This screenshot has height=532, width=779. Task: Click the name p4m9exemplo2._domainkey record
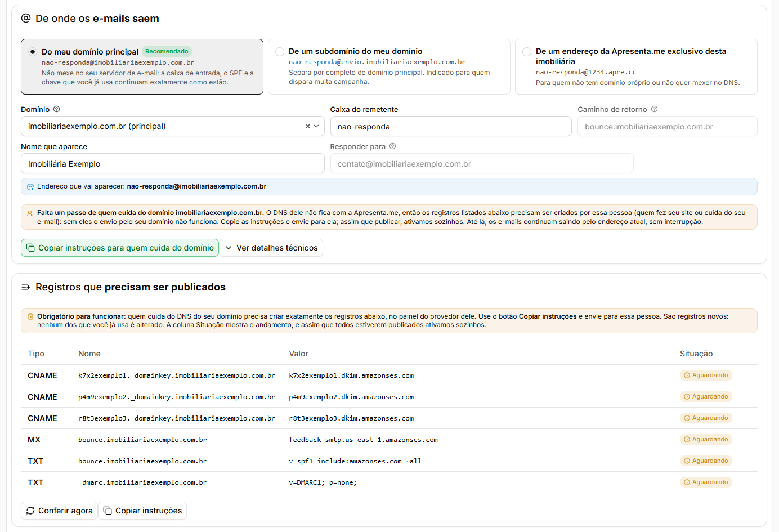[x=177, y=397]
